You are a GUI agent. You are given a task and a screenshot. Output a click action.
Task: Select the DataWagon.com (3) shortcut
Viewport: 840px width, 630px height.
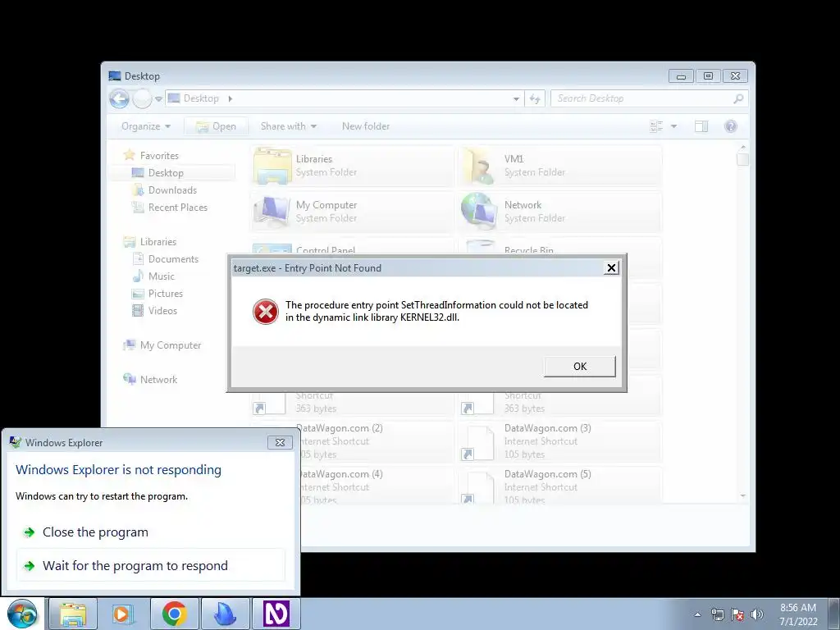click(x=559, y=441)
